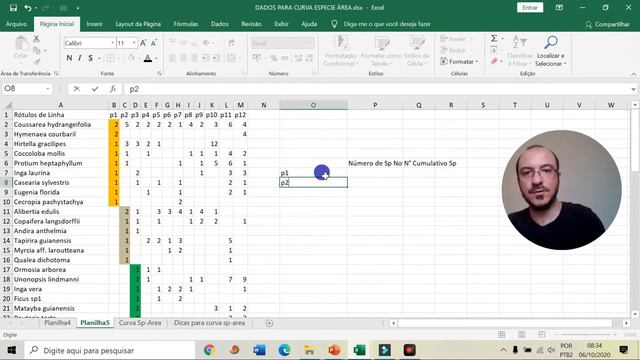Open the Calibri font name dropdown
The width and height of the screenshot is (640, 360).
[x=113, y=43]
